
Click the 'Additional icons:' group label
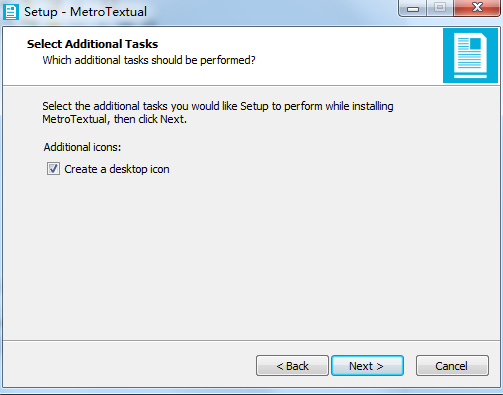[x=82, y=147]
